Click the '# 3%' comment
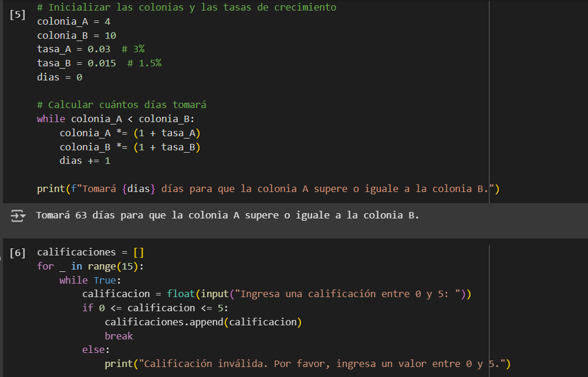Screen dimensions: 588x377 [133, 49]
